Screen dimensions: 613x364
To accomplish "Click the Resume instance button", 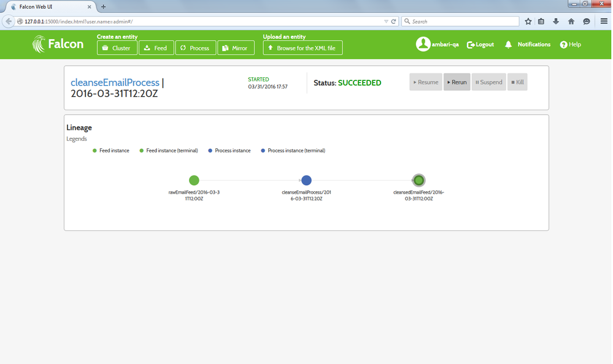I will coord(426,82).
